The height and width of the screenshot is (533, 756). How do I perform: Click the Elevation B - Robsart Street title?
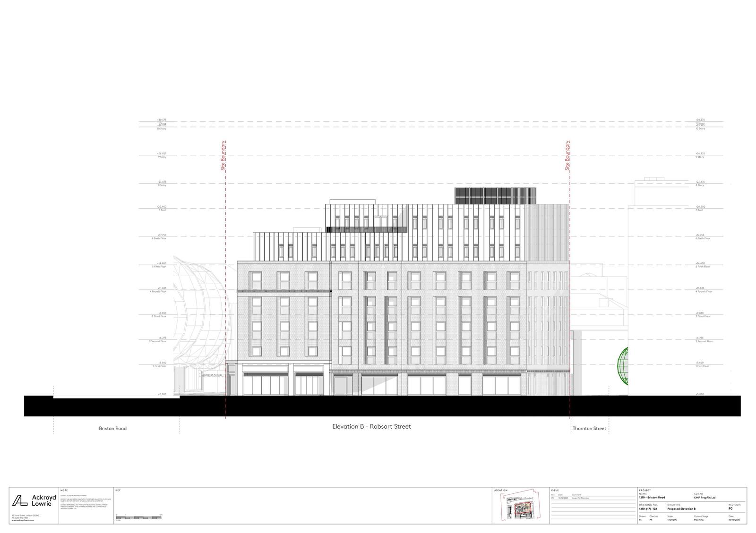(371, 426)
